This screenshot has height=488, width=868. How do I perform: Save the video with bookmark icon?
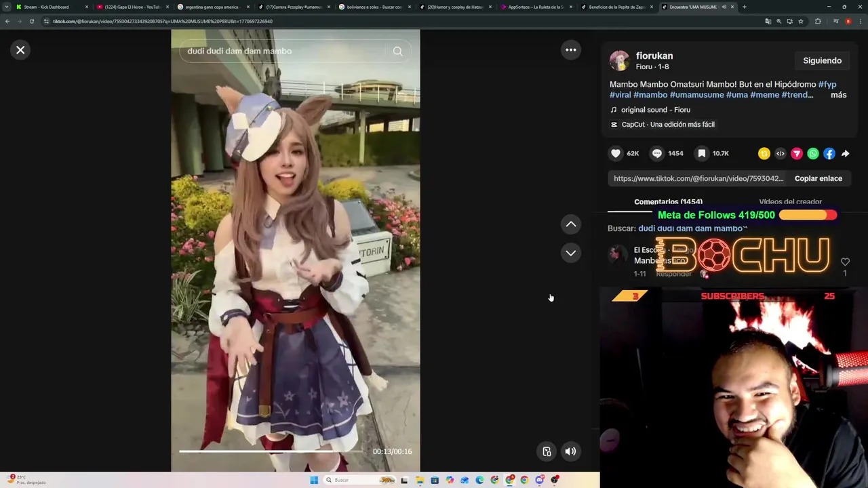tap(702, 154)
